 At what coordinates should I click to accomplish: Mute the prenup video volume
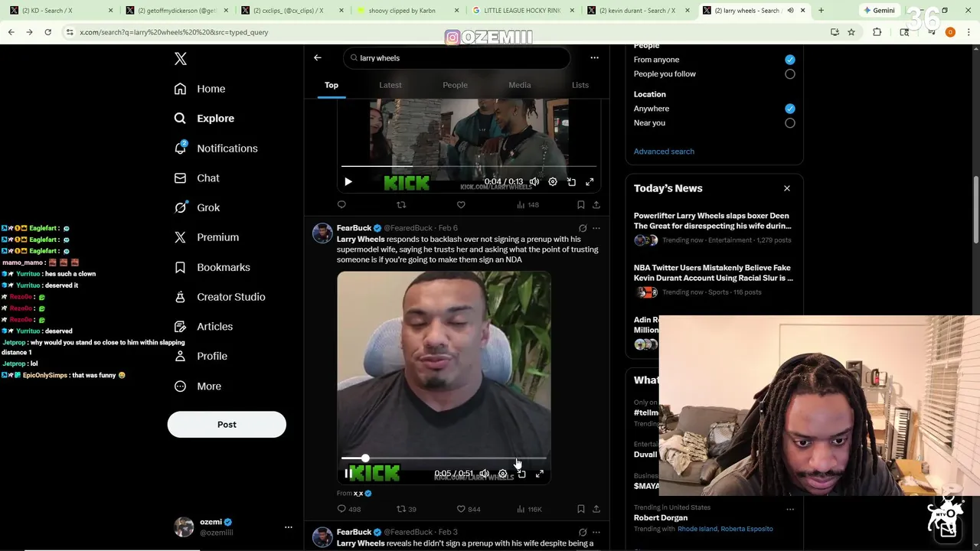(484, 474)
